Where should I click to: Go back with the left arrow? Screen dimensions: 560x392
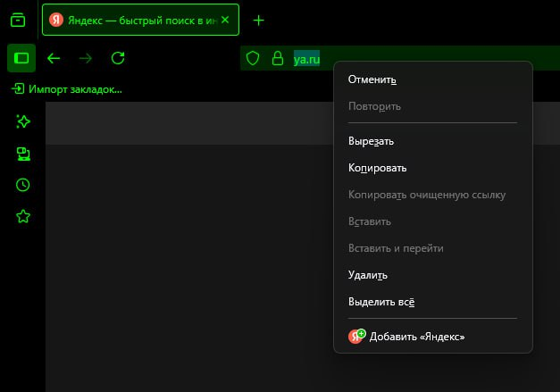tap(54, 58)
